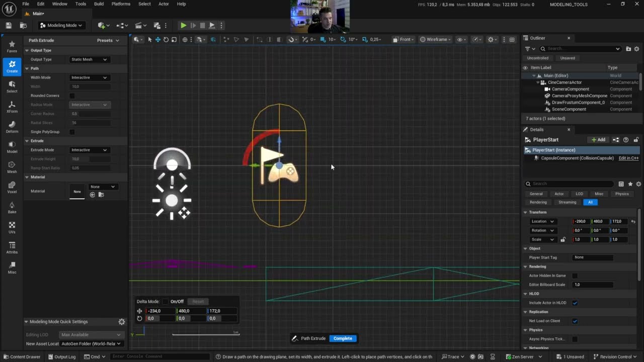This screenshot has height=362, width=644.
Task: Open the Content Drawer
Action: tap(22, 357)
